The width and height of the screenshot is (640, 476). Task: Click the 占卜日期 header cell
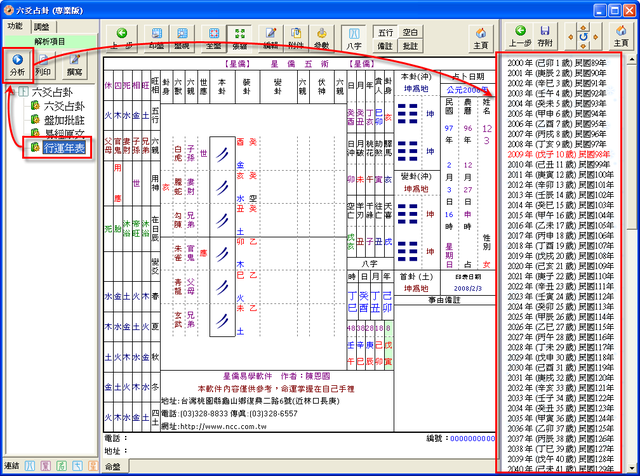468,77
